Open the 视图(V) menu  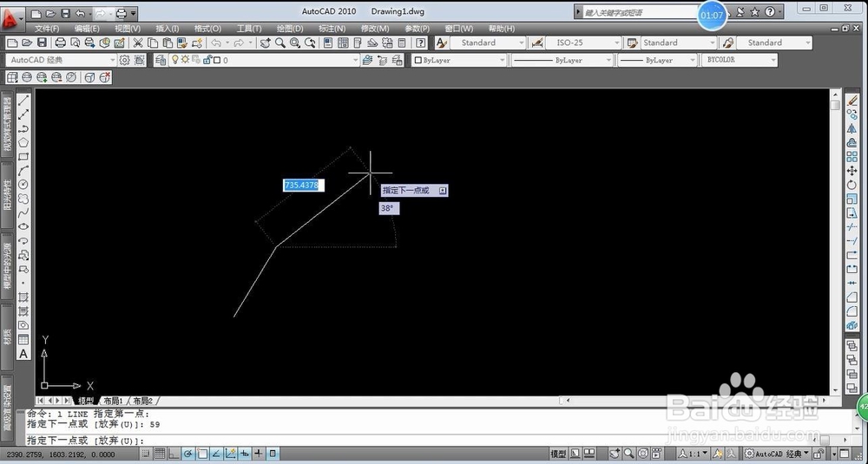(x=128, y=29)
